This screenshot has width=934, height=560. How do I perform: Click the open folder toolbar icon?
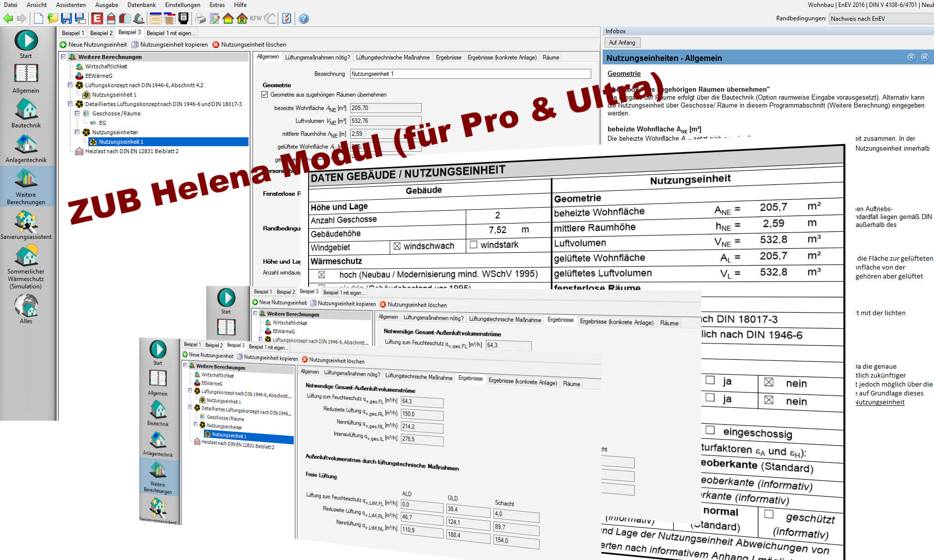point(53,19)
